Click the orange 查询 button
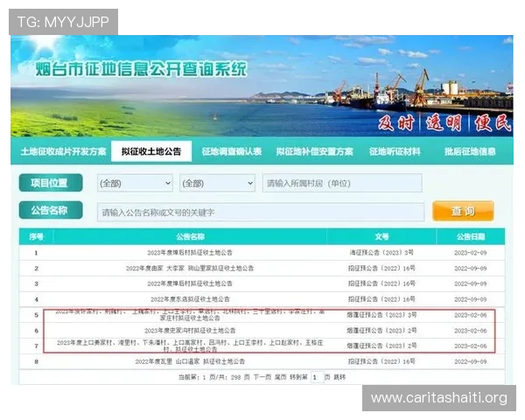Image resolution: width=525 pixels, height=420 pixels. [463, 211]
